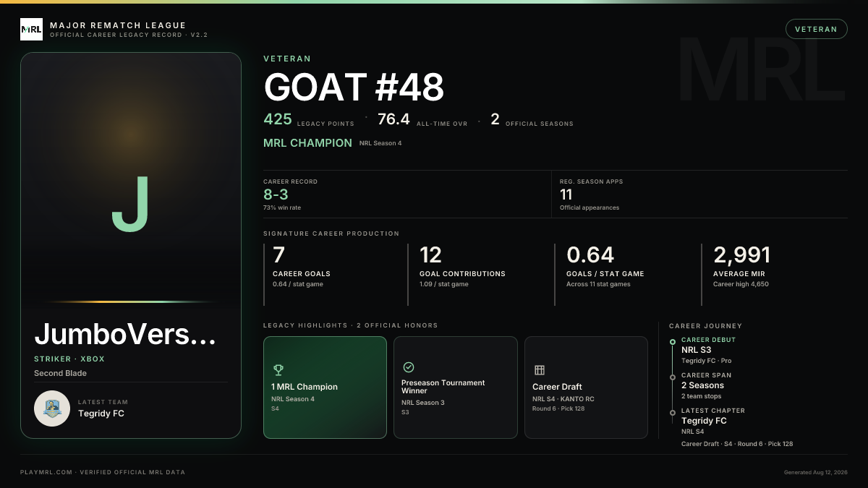Click the Second Blade text
Image resolution: width=868 pixels, height=488 pixels.
click(60, 373)
